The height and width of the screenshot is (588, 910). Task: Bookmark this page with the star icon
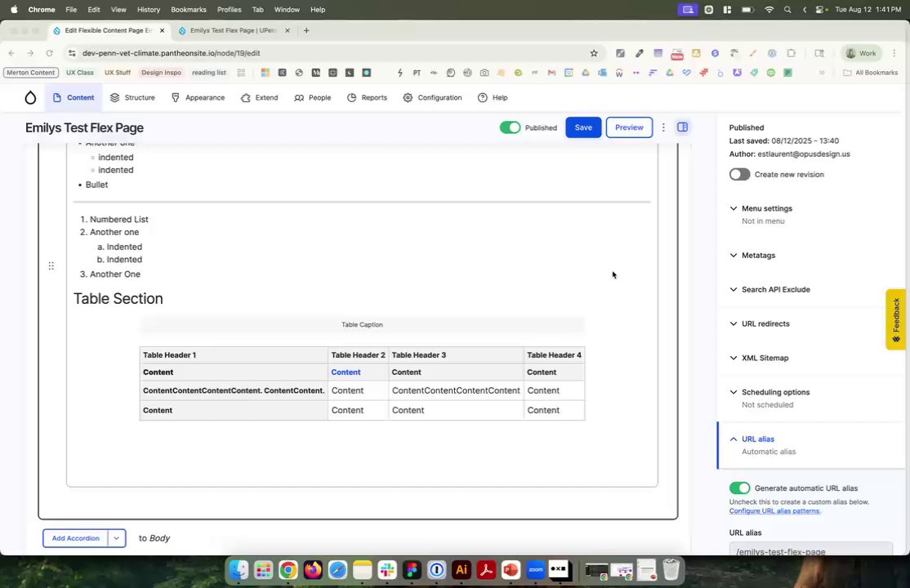tap(594, 53)
